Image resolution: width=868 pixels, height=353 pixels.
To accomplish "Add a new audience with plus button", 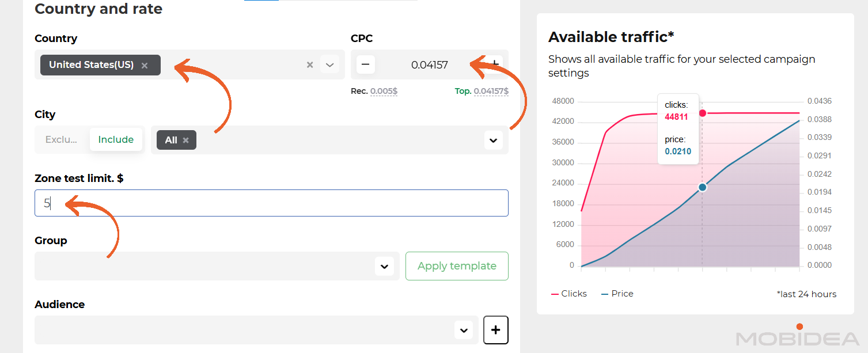I will (495, 330).
